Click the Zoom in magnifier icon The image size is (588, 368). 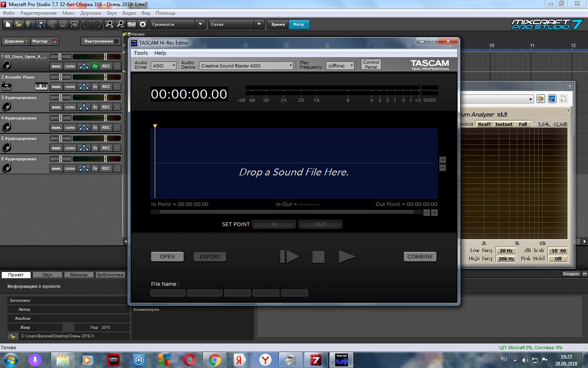(x=109, y=25)
